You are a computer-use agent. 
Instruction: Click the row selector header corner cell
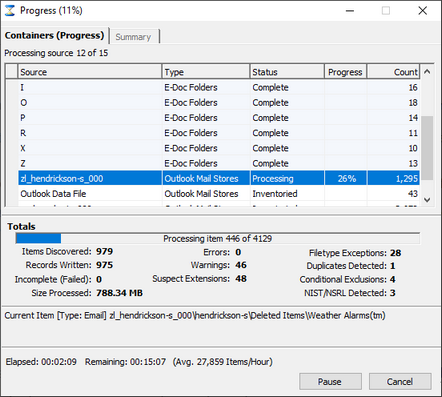click(x=11, y=72)
